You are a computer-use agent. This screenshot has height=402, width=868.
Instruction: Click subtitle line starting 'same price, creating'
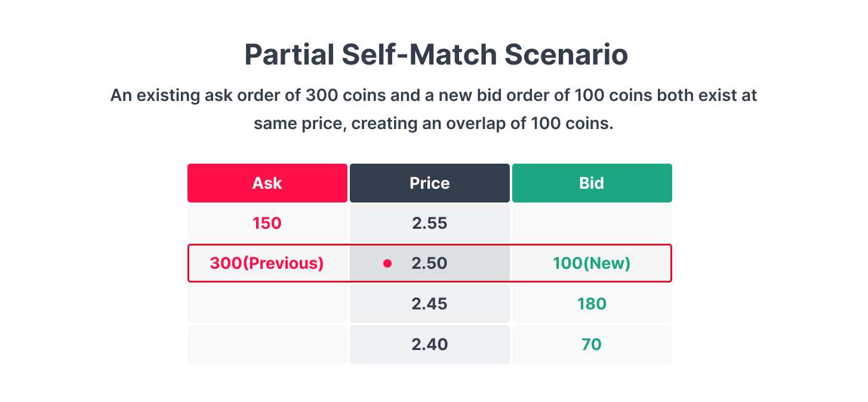click(x=433, y=124)
